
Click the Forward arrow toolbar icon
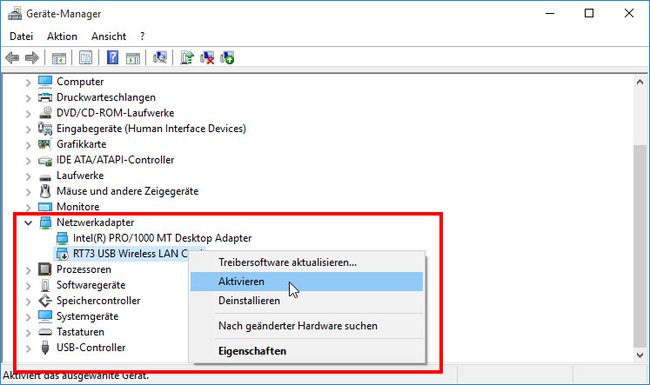point(32,58)
